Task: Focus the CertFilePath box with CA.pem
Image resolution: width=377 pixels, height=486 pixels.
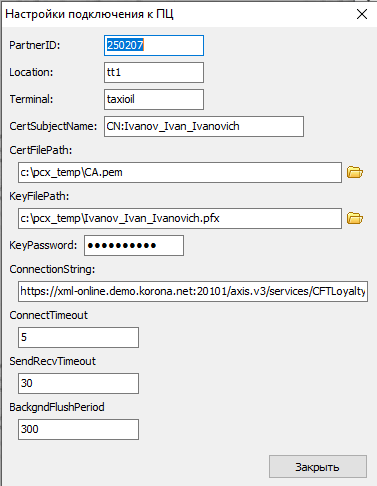Action: coord(180,172)
